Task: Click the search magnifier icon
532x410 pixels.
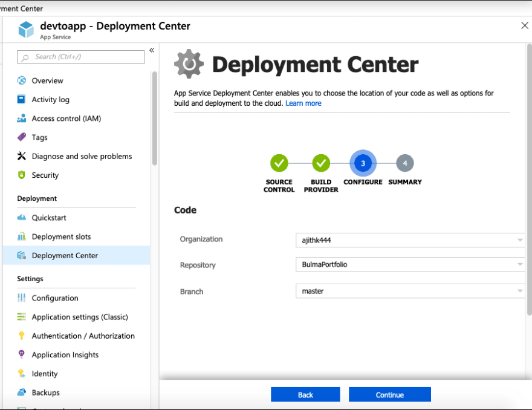Action: (25, 57)
